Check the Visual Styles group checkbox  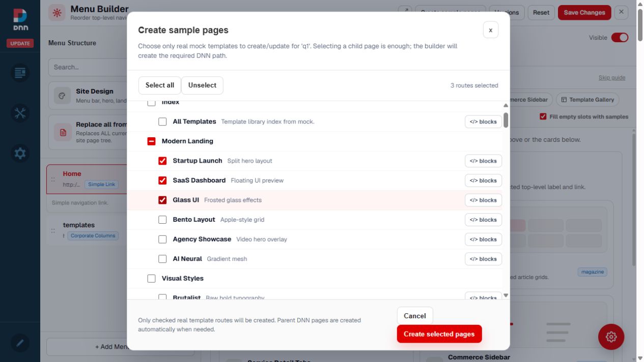point(151,279)
